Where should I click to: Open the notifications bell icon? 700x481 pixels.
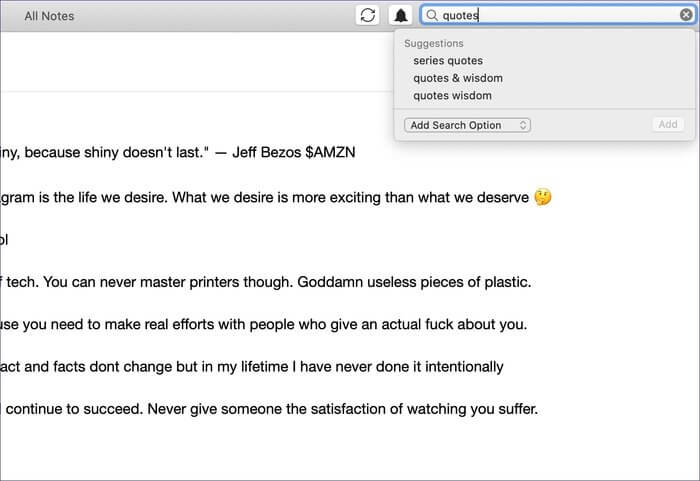400,15
